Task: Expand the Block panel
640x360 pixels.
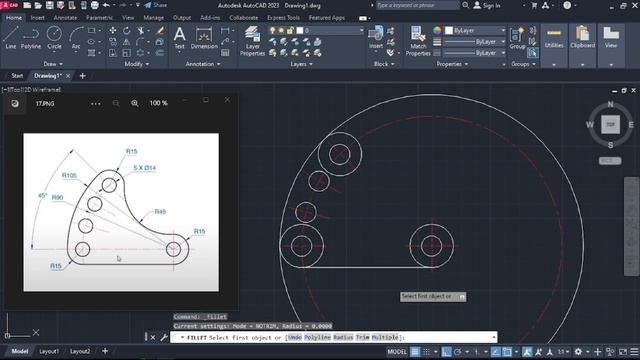Action: pos(384,64)
